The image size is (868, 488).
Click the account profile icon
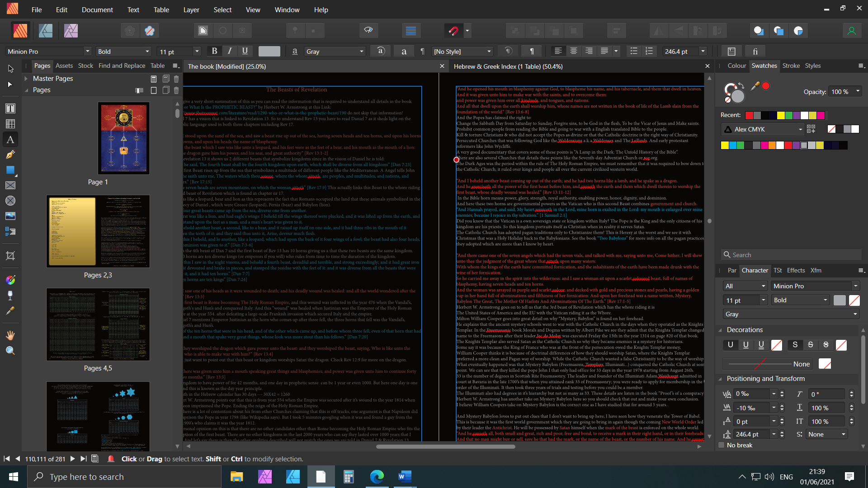click(x=852, y=31)
